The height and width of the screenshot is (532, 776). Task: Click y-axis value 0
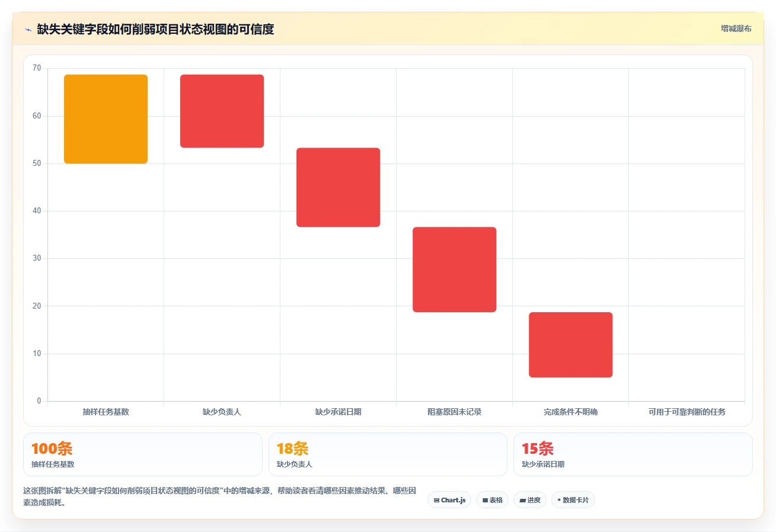coord(39,401)
